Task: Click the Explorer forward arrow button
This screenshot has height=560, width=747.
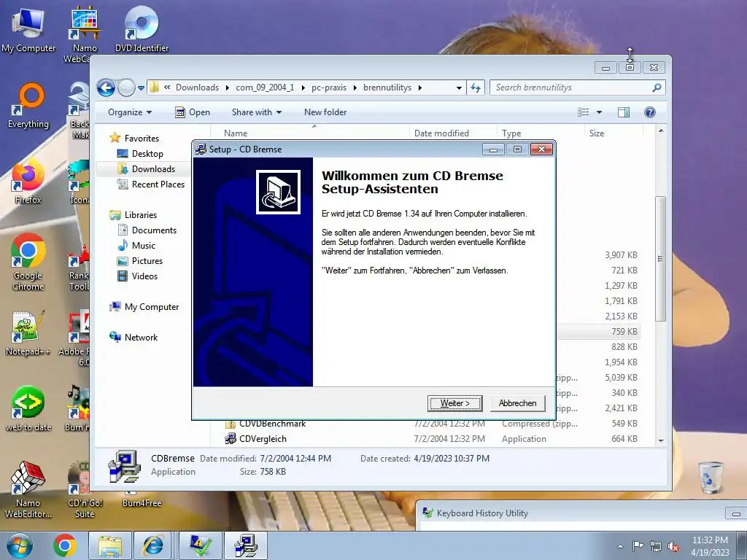Action: (x=126, y=87)
